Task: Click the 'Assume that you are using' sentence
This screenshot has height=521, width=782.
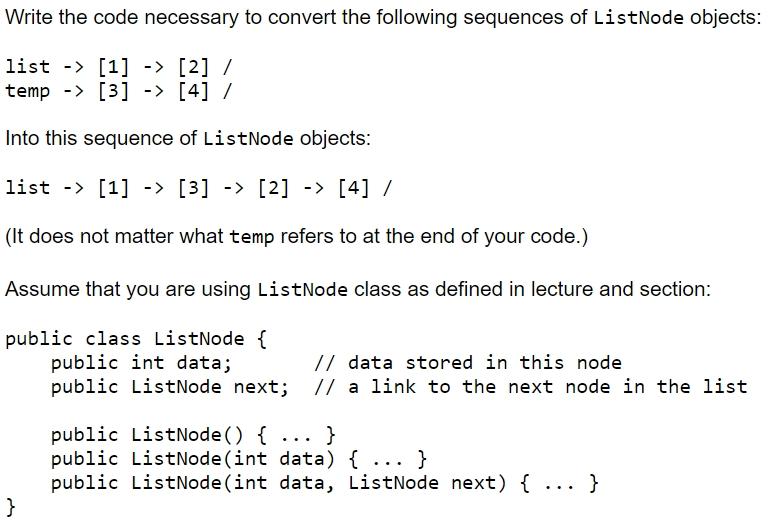Action: pyautogui.click(x=358, y=289)
